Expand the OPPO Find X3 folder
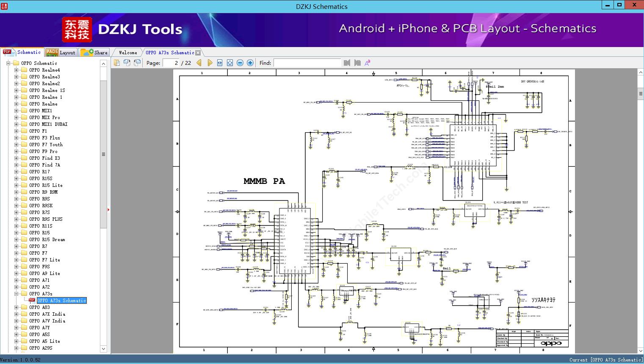Screen dimensions: 644x364 tap(17, 158)
